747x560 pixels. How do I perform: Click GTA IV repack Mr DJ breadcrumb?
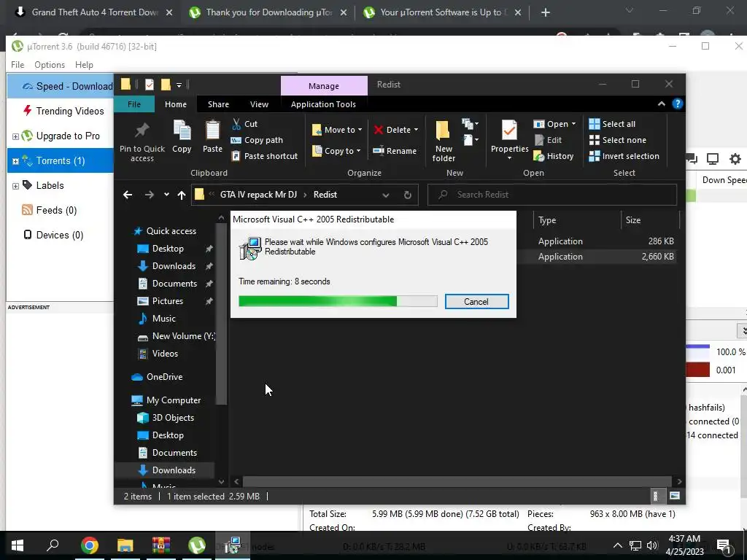tap(258, 194)
